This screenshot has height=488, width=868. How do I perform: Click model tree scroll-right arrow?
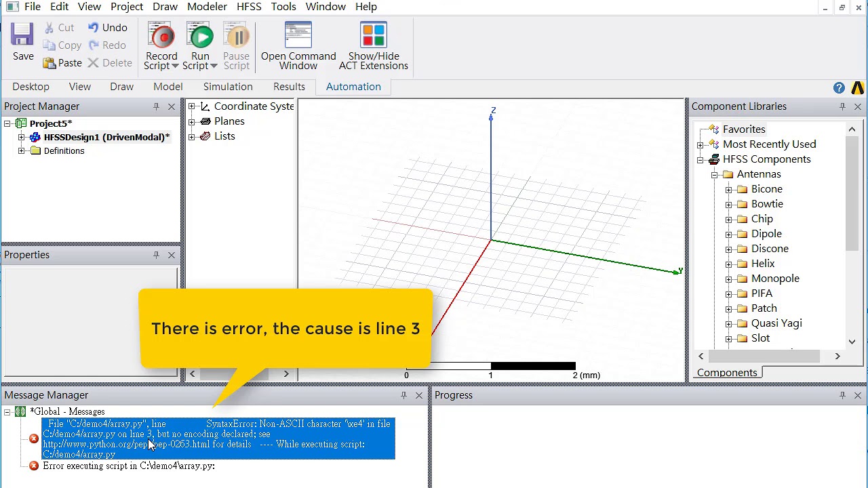click(x=286, y=374)
